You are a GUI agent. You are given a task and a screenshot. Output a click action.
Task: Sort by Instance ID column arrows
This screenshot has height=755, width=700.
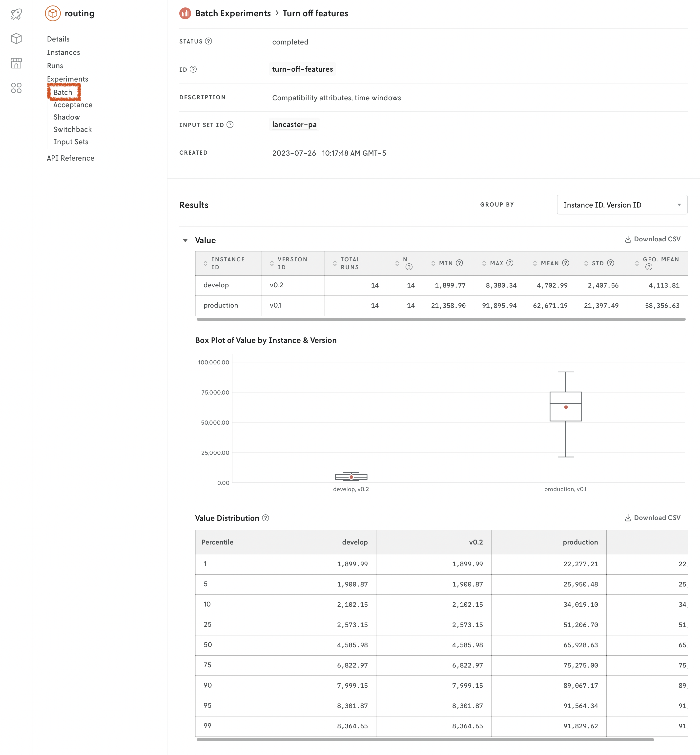(205, 263)
